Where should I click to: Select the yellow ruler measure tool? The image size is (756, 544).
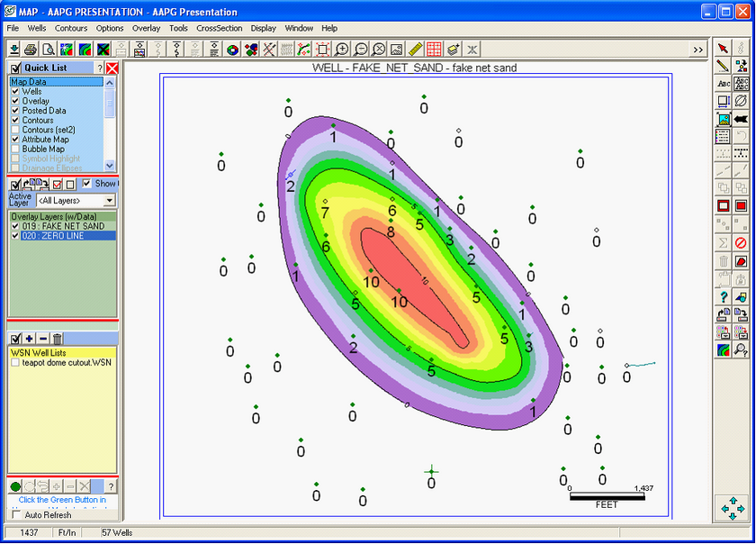[x=415, y=49]
